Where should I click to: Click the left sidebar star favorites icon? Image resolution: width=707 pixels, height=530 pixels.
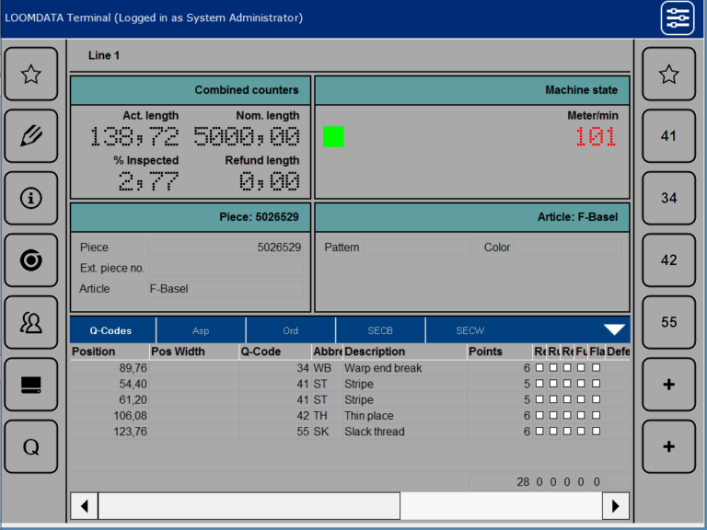click(x=31, y=74)
